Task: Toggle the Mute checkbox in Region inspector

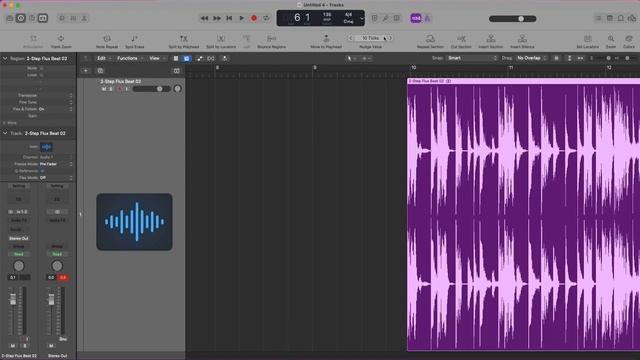Action: (x=41, y=68)
